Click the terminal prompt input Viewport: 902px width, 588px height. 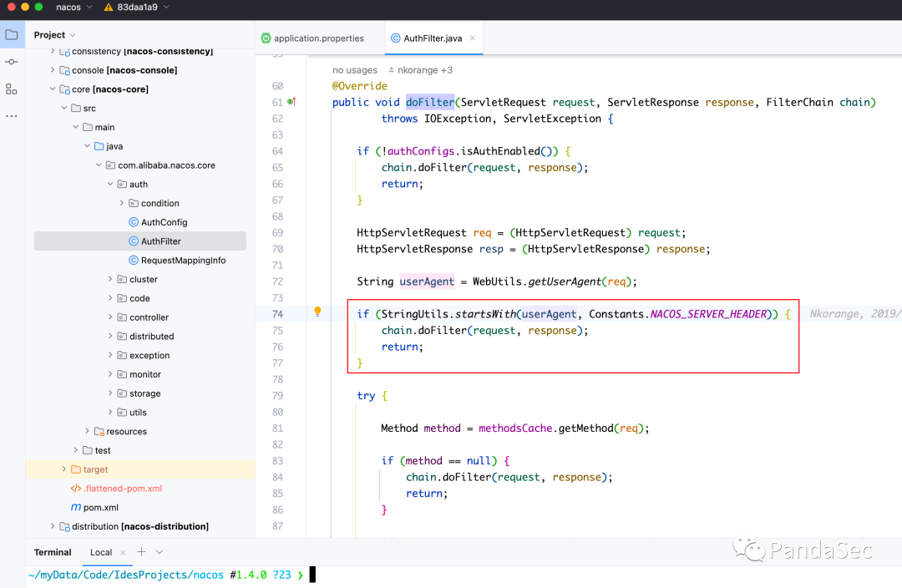tap(312, 574)
